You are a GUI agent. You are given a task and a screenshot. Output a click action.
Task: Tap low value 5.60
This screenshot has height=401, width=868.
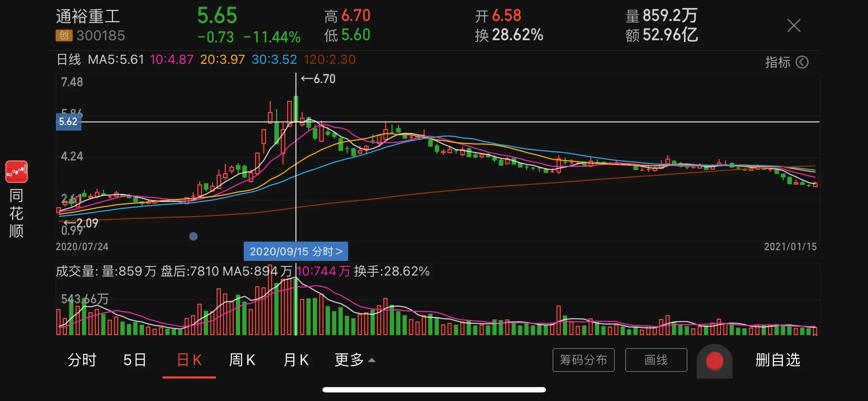pyautogui.click(x=356, y=35)
